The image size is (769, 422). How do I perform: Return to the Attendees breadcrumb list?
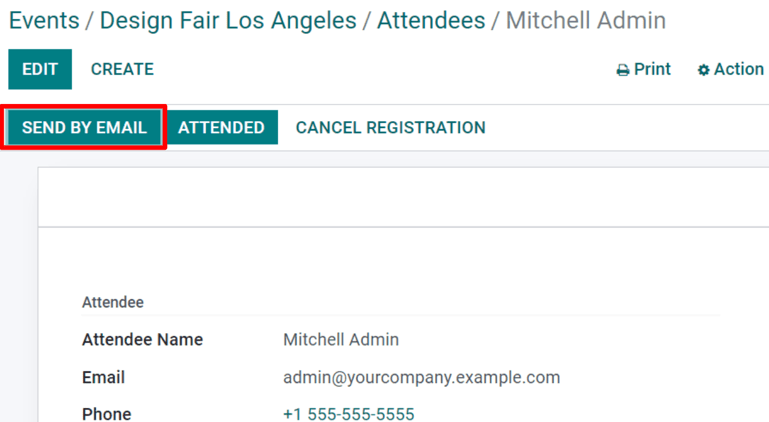click(430, 20)
